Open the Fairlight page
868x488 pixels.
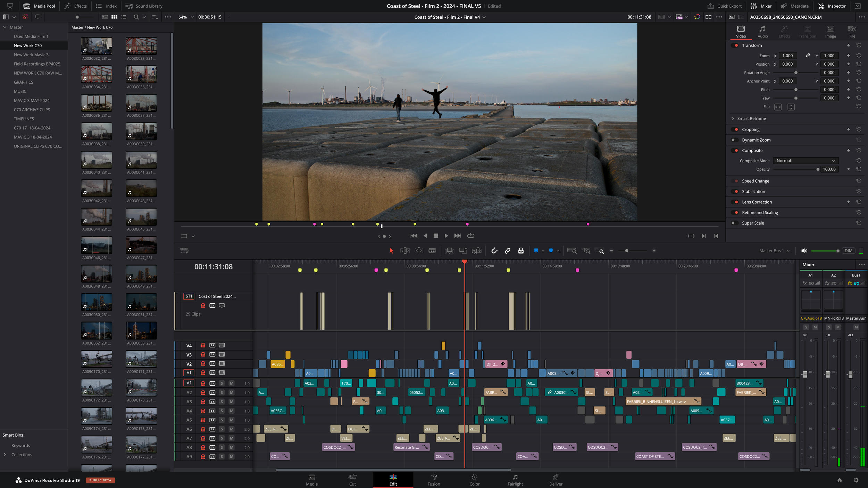pos(515,480)
